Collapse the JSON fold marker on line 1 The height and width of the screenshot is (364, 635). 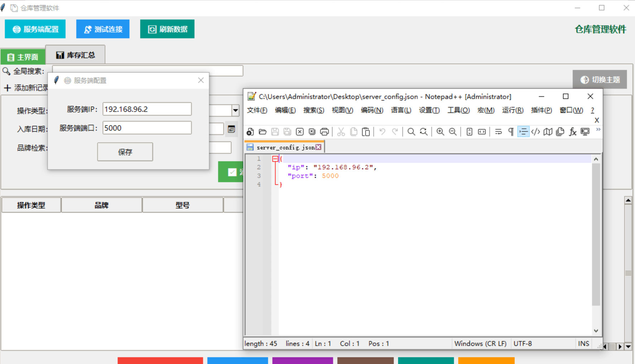pos(275,159)
